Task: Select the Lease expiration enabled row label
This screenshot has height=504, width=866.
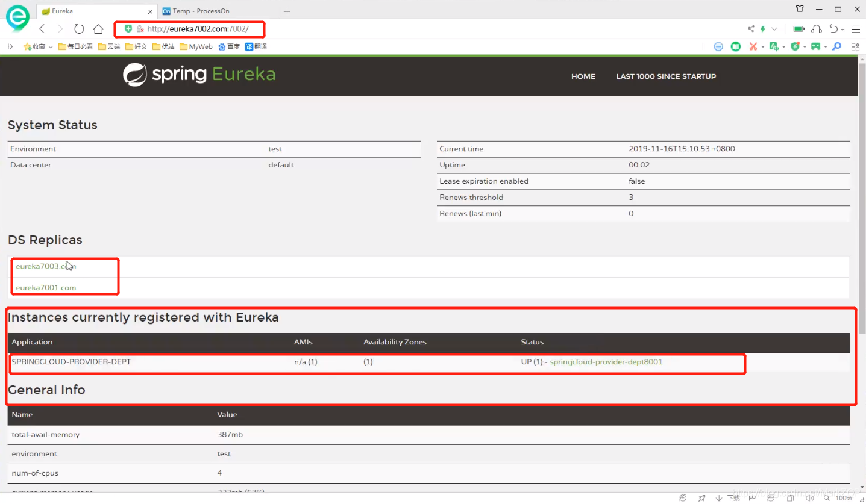Action: tap(484, 181)
